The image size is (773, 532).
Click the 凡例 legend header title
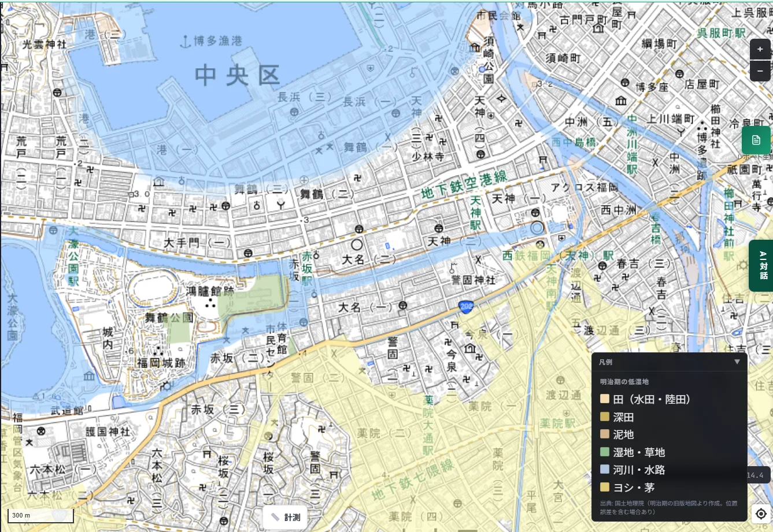pos(605,362)
